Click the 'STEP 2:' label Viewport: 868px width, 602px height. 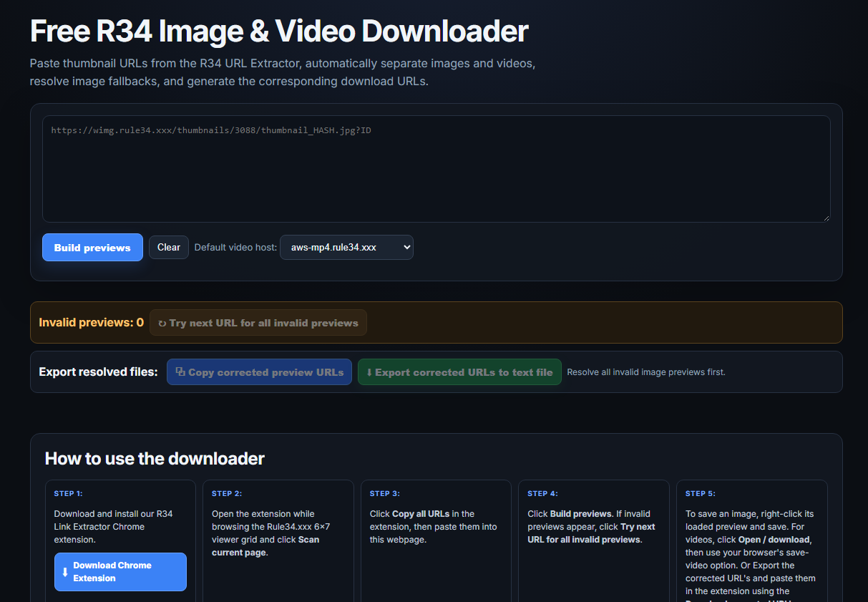[227, 493]
